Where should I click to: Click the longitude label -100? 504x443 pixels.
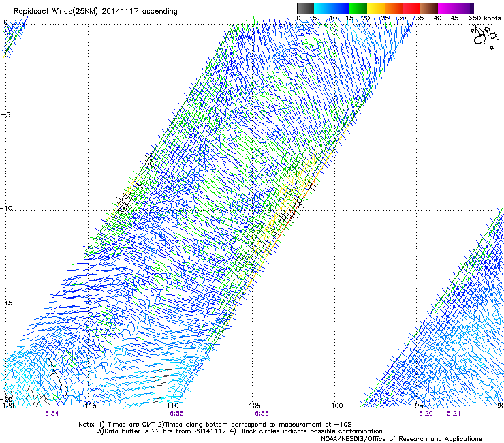tap(334, 406)
